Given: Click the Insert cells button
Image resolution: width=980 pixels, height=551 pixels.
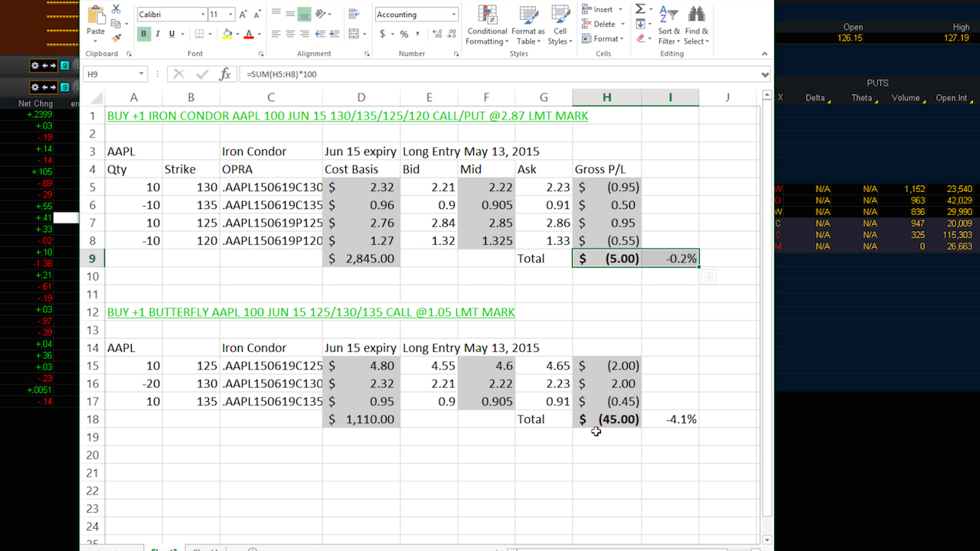Looking at the screenshot, I should [602, 9].
